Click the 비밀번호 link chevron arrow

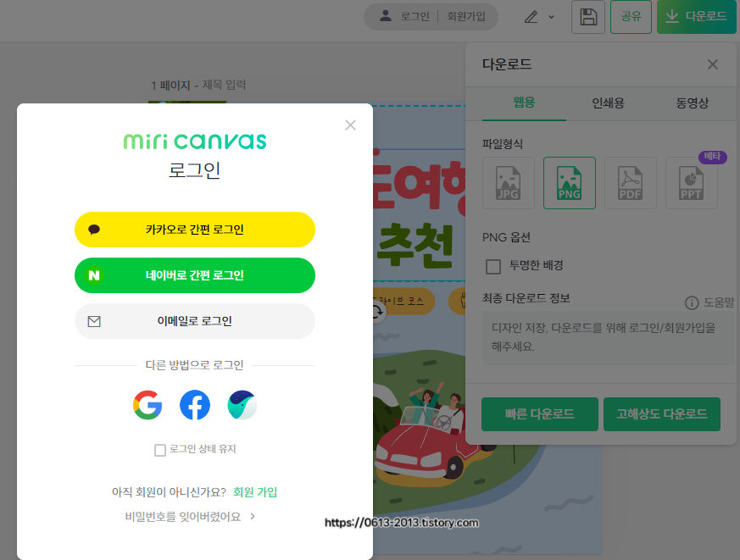pyautogui.click(x=253, y=517)
